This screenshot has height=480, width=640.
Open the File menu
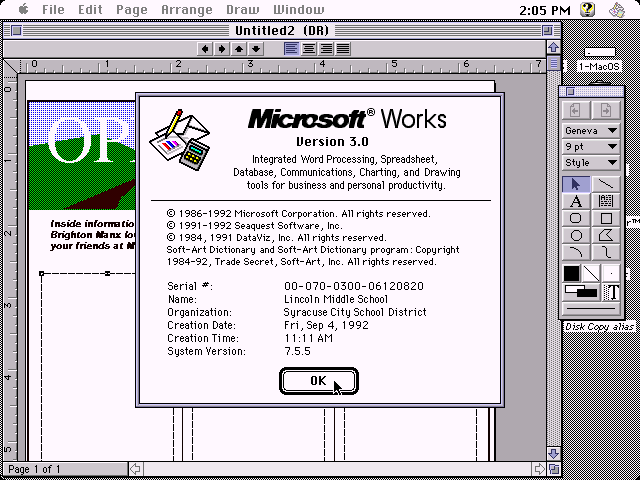[53, 9]
